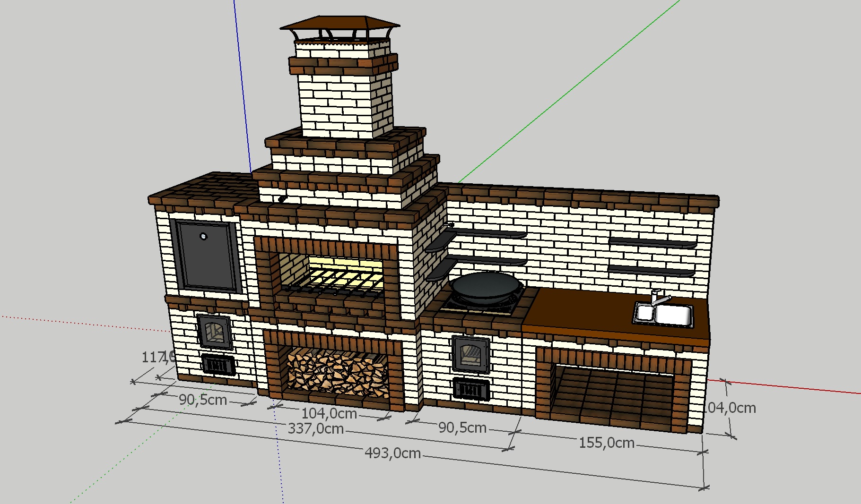The height and width of the screenshot is (504, 861).
Task: Select the black cauldron on the stove
Action: point(487,288)
